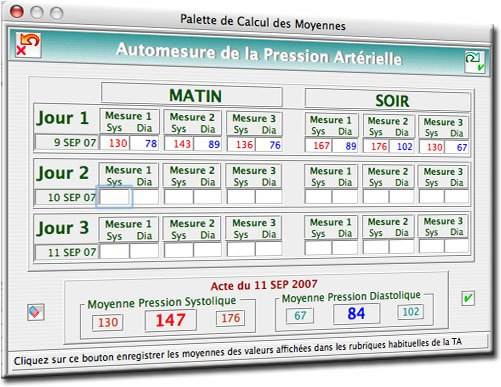The width and height of the screenshot is (501, 387).
Task: Select Jour 2 evening Mesure 2 Sys field
Action: (x=376, y=197)
